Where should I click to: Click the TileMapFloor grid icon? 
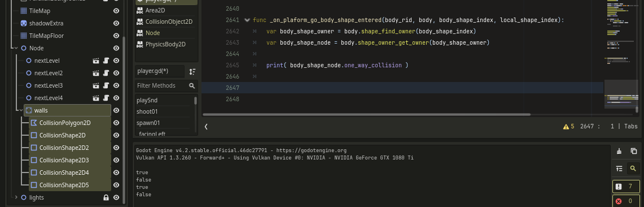click(x=23, y=36)
